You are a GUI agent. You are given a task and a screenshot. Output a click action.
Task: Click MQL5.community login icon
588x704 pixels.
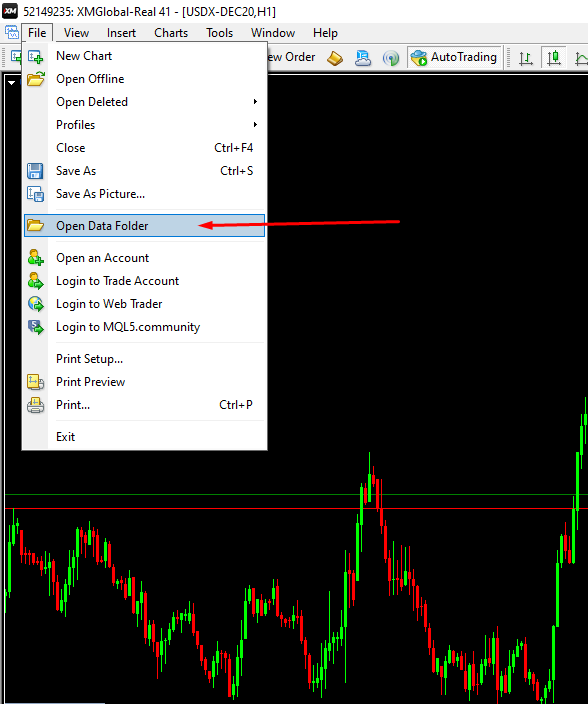(x=35, y=327)
